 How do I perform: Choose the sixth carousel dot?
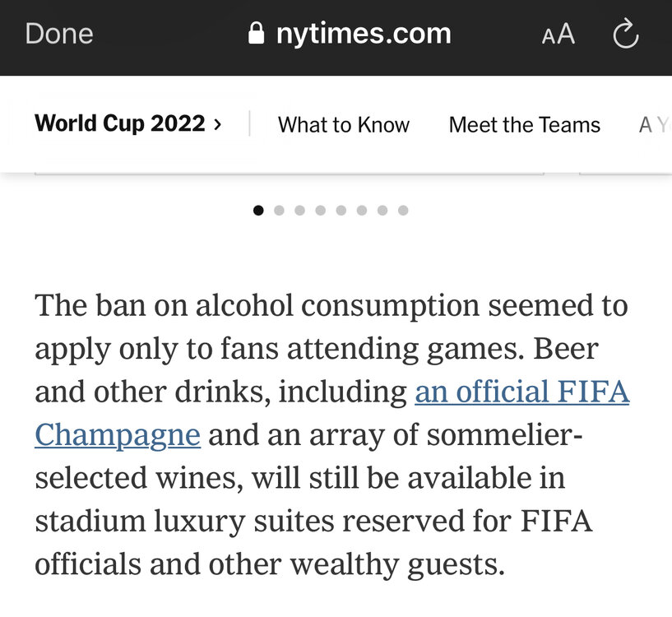point(361,211)
